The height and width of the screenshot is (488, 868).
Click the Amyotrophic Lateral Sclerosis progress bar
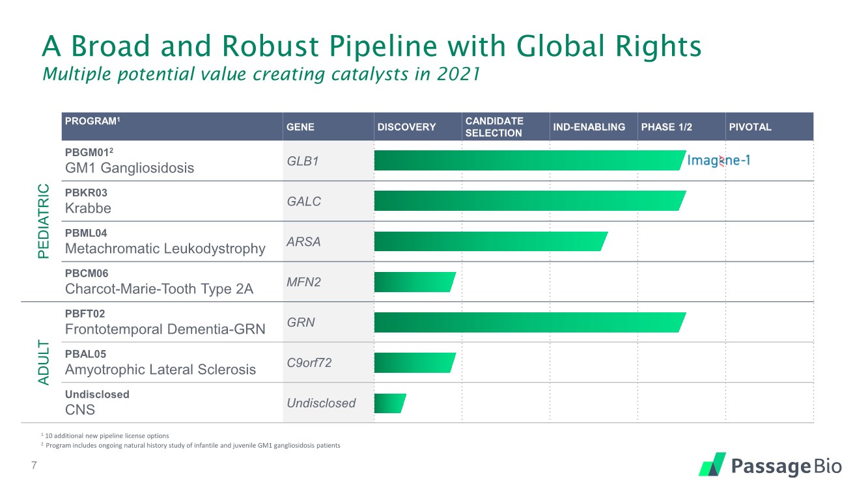415,362
